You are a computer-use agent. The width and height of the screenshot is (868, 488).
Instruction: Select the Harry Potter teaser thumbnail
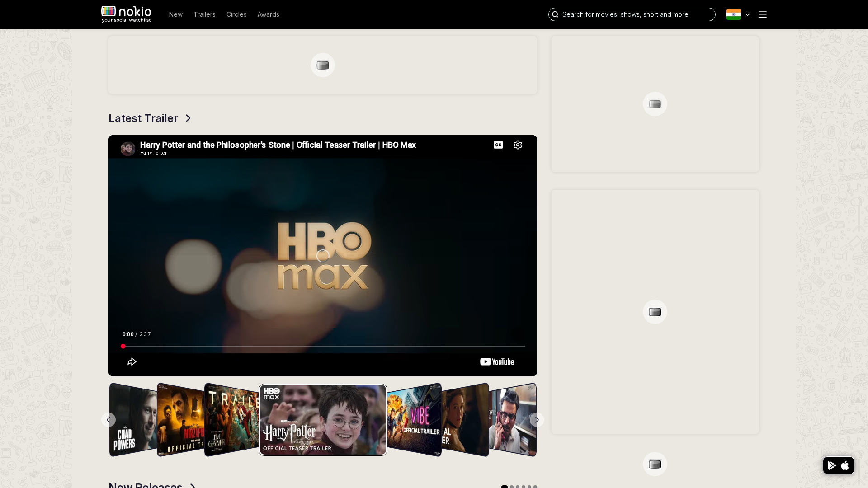point(323,420)
